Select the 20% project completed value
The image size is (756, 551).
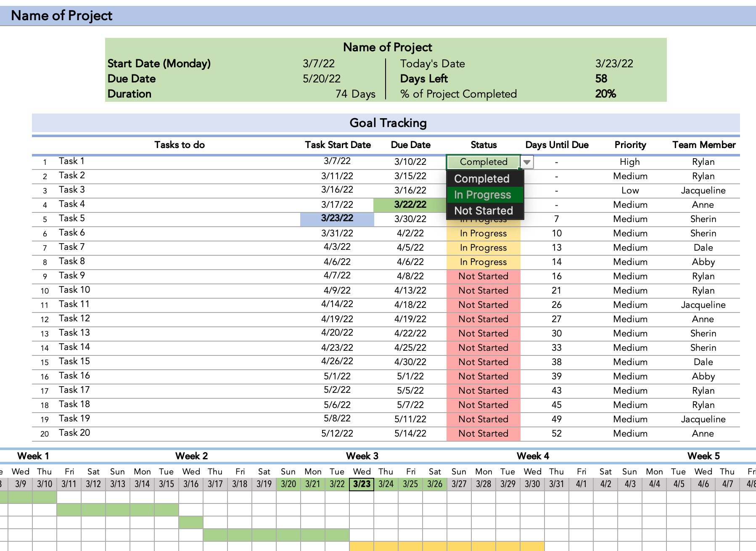[607, 94]
